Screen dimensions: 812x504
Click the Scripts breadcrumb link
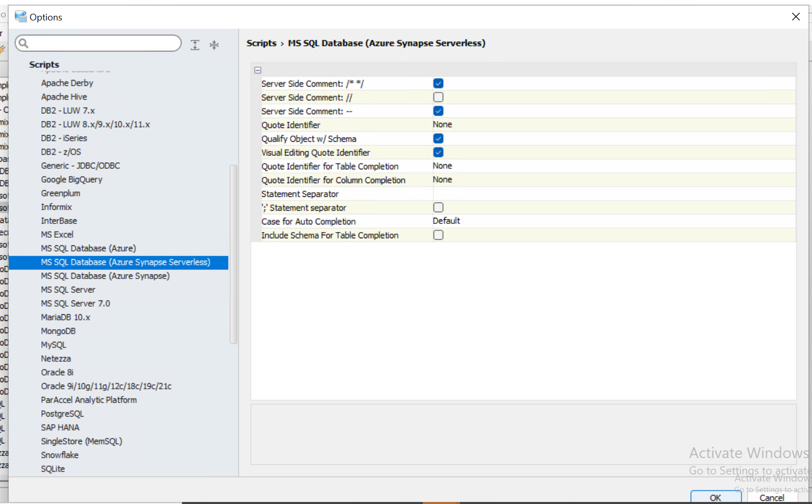tap(261, 43)
